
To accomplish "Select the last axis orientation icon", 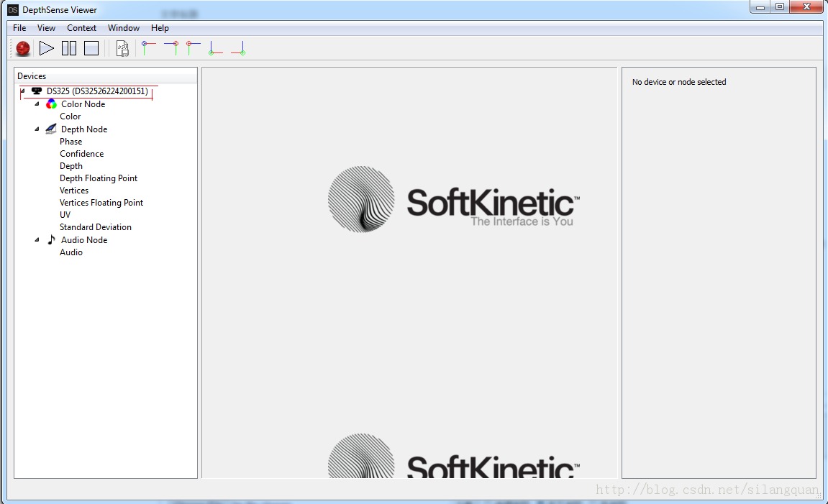I will point(238,48).
